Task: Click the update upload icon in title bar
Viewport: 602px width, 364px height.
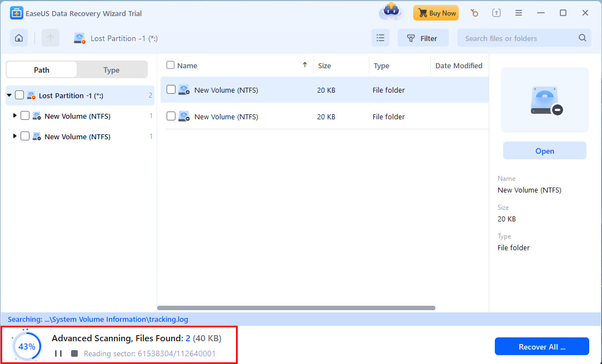Action: click(x=496, y=13)
